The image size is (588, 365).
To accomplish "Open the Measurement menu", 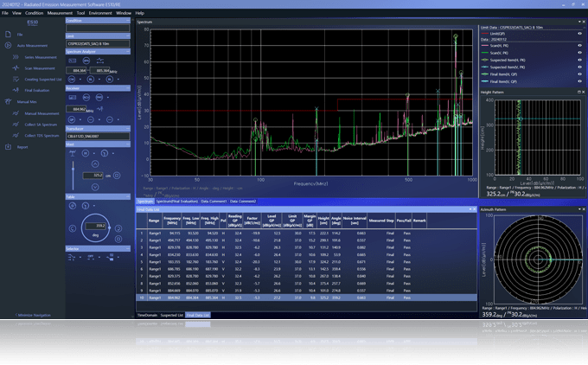I will click(60, 13).
